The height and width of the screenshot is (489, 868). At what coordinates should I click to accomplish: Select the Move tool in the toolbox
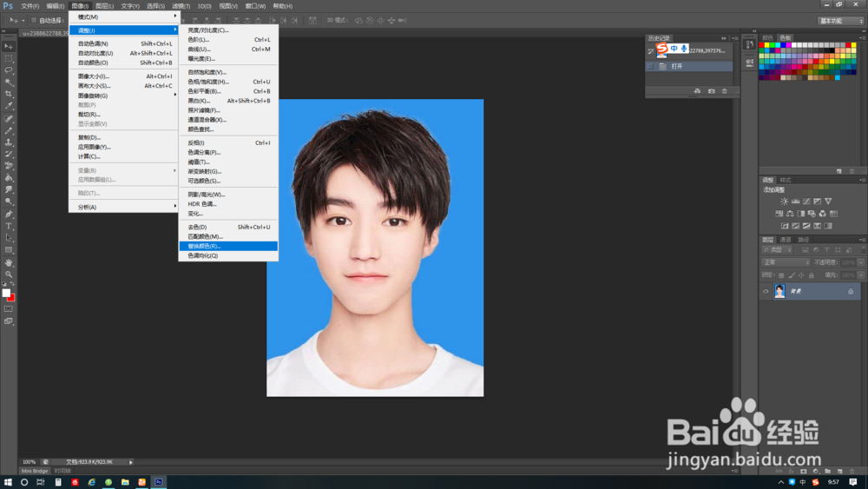[9, 46]
